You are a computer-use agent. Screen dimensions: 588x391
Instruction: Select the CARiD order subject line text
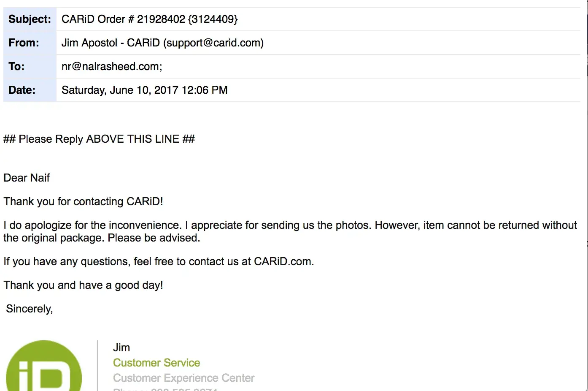pyautogui.click(x=149, y=19)
